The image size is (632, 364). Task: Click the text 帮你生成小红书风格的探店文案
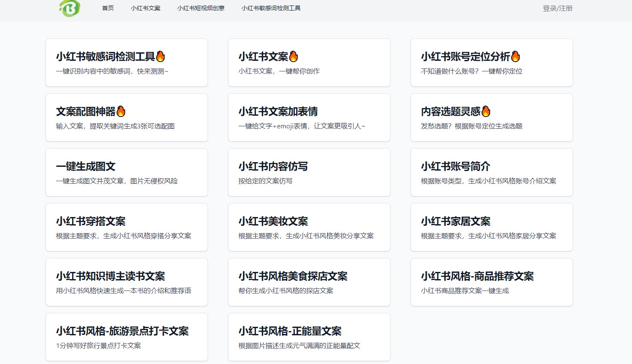click(x=286, y=291)
